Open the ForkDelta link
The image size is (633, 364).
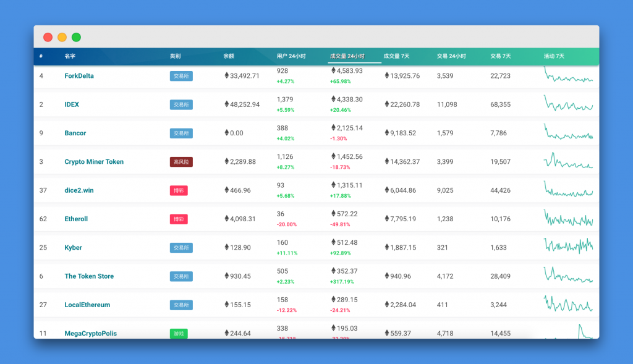click(79, 76)
